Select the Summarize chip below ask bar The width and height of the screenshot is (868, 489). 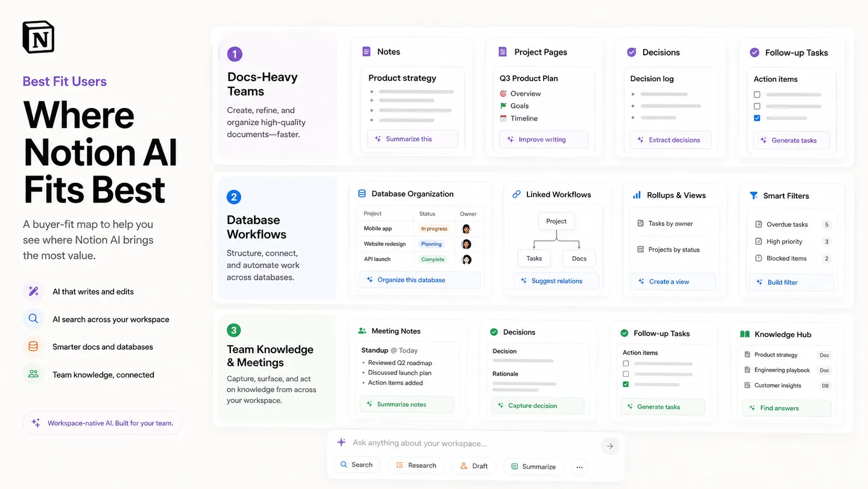534,467
